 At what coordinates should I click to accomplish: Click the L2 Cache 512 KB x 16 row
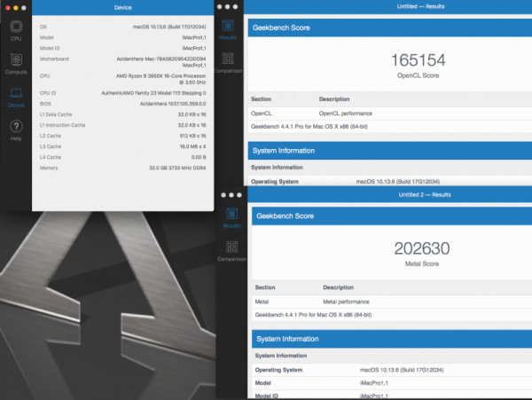pyautogui.click(x=123, y=136)
